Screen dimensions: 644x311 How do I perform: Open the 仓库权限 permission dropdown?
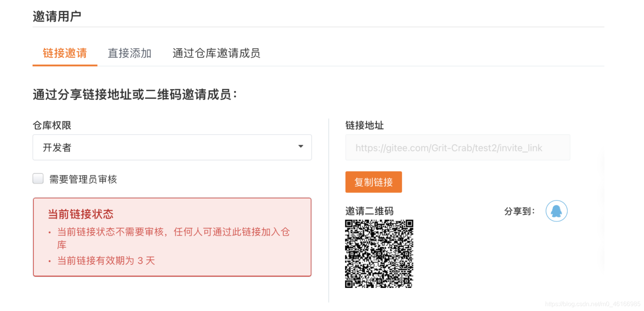pos(172,147)
